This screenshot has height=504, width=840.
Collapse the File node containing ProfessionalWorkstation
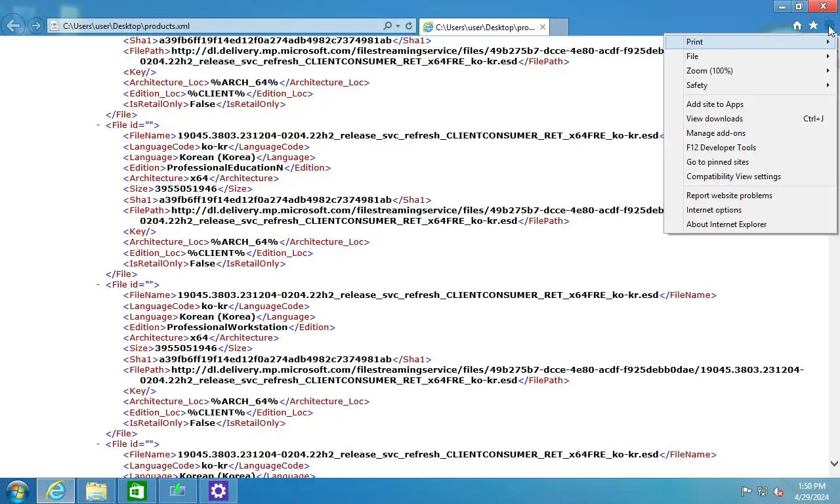tap(98, 284)
